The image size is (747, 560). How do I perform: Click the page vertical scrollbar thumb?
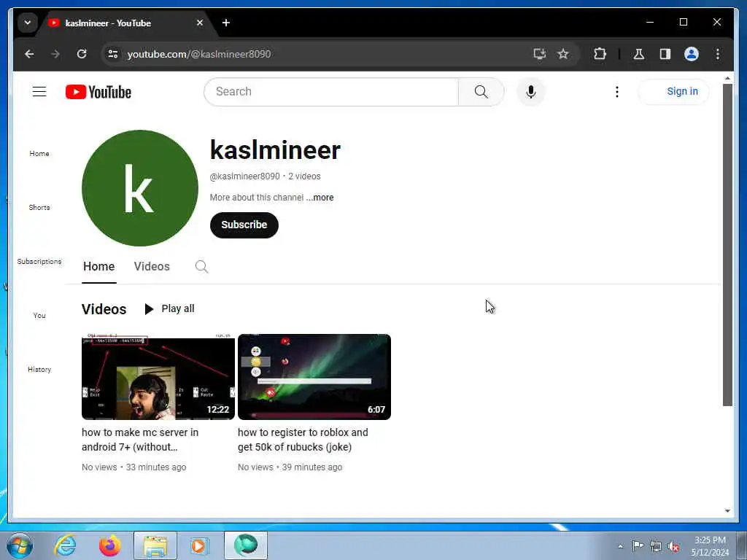[x=727, y=245]
